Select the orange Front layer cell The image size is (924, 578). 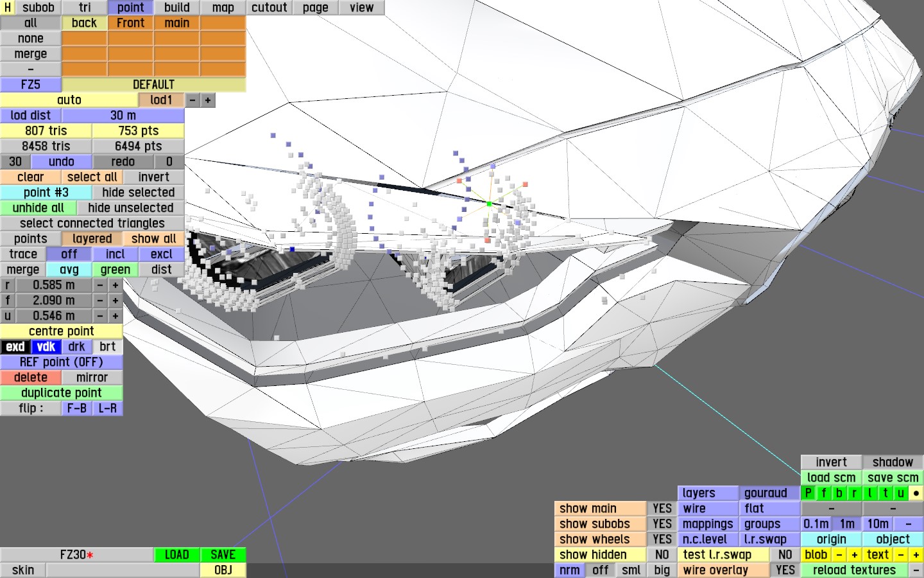click(x=131, y=23)
